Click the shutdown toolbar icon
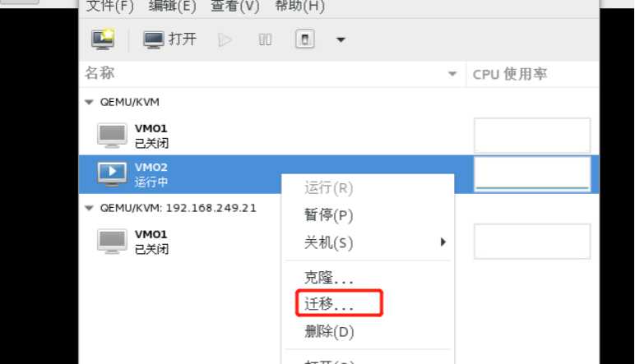The width and height of the screenshot is (635, 364). point(305,39)
